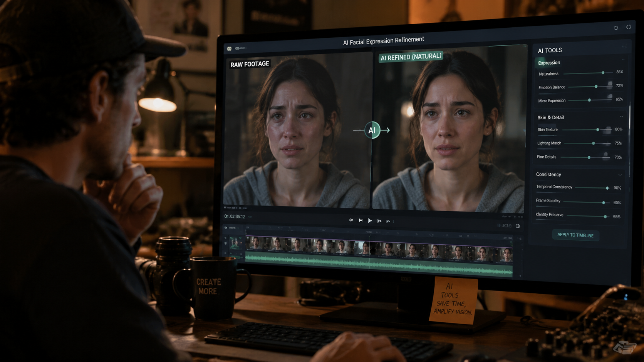Click the Frame Stability slider handle
This screenshot has height=362, width=644.
coord(604,202)
